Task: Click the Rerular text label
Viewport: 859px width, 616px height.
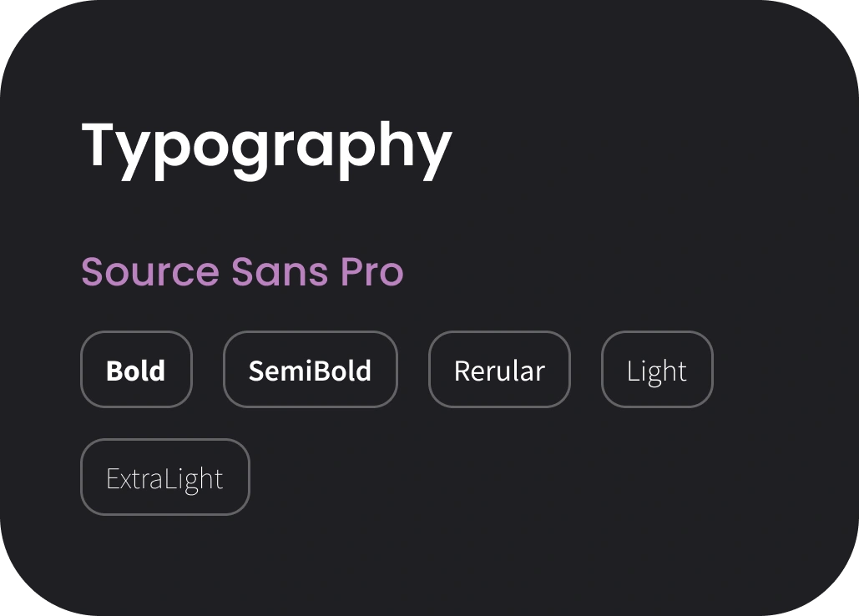Action: (499, 371)
